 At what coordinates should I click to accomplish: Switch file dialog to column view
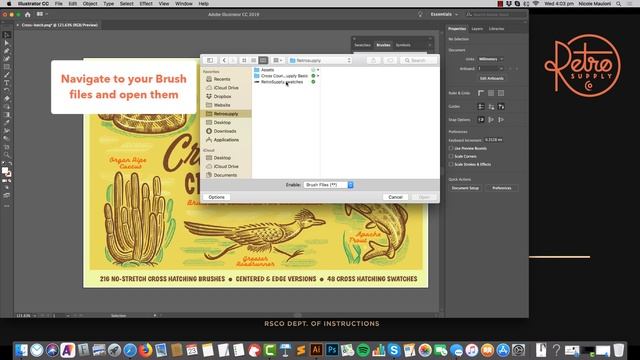[x=263, y=60]
